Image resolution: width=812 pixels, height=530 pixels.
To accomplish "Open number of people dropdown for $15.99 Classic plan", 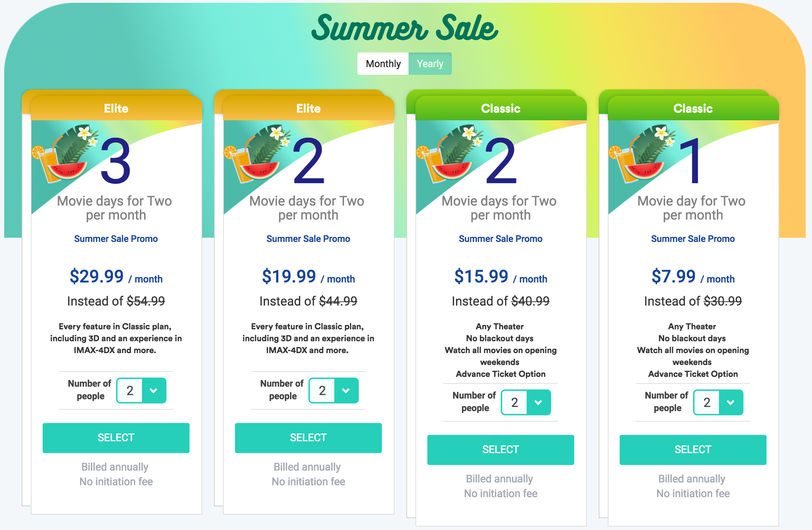I will 526,402.
